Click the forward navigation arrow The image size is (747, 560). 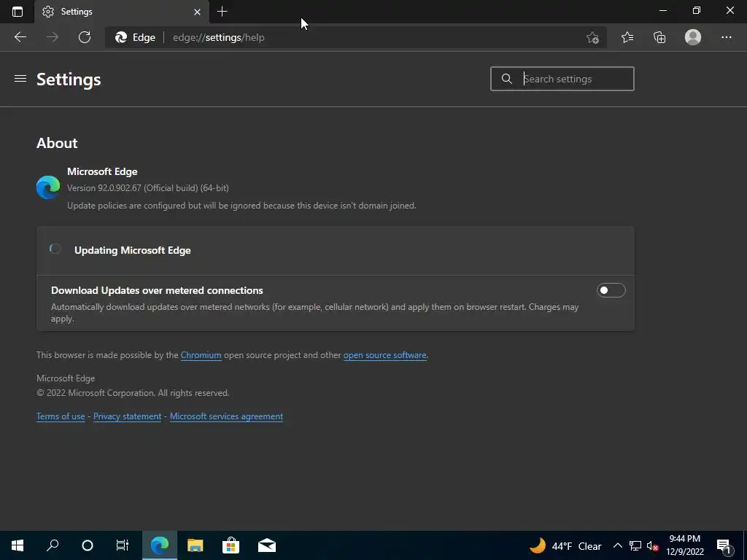click(x=53, y=37)
